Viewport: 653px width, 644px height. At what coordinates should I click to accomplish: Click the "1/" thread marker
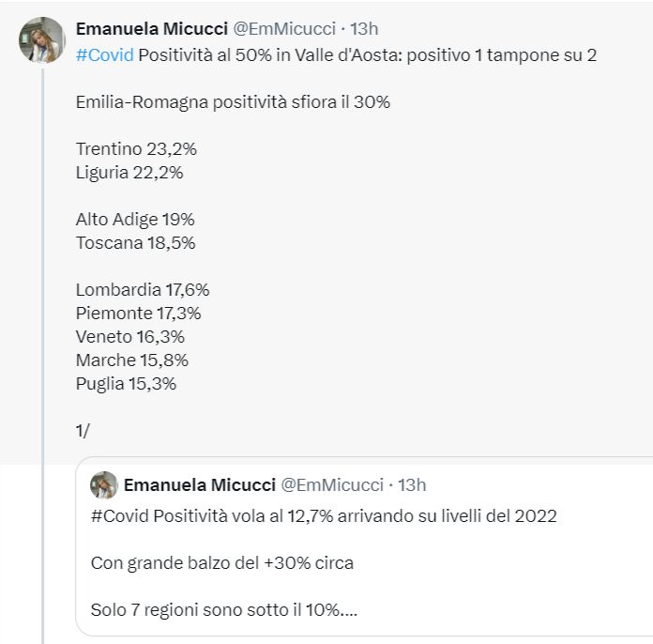[83, 430]
